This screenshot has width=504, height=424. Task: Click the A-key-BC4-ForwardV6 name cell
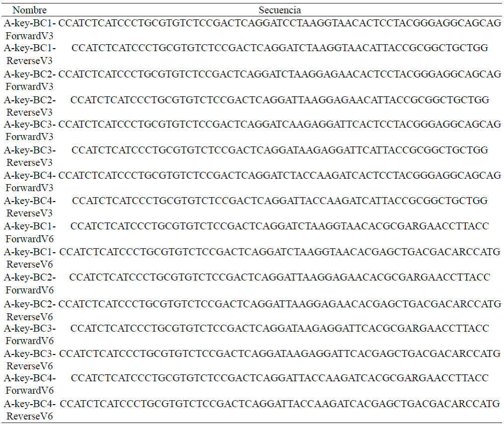pyautogui.click(x=30, y=384)
